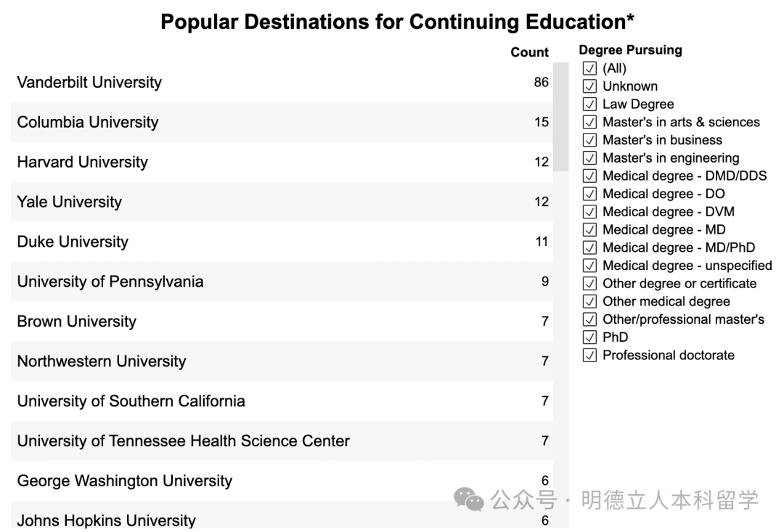Click the Count column header

click(x=529, y=52)
